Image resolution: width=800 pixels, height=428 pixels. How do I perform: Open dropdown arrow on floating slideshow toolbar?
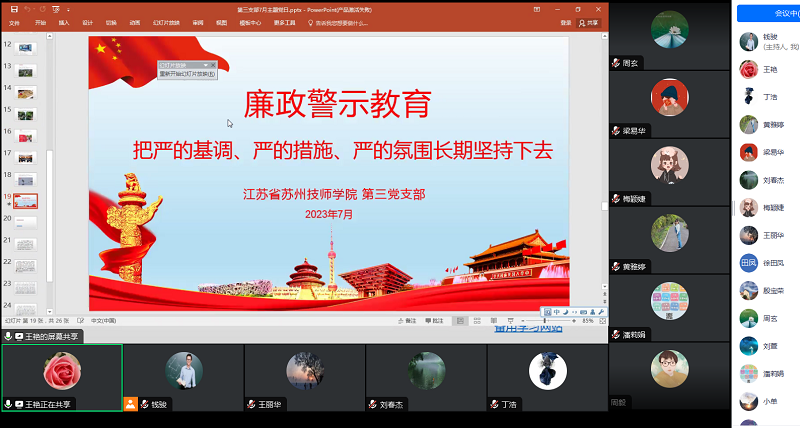(205, 65)
